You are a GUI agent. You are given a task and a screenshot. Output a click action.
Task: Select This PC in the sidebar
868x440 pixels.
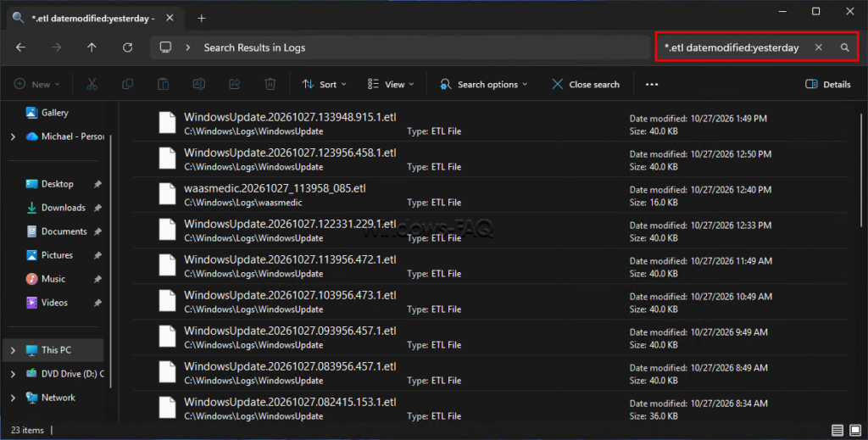[x=53, y=350]
